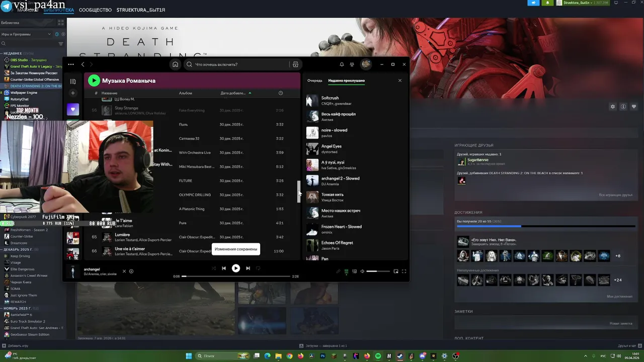
Task: Open Windows Start button
Action: pyautogui.click(x=189, y=356)
